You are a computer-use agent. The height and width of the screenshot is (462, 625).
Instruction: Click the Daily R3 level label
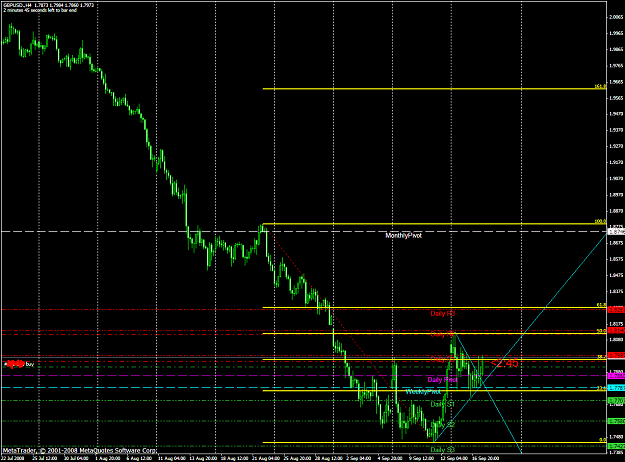(x=442, y=313)
